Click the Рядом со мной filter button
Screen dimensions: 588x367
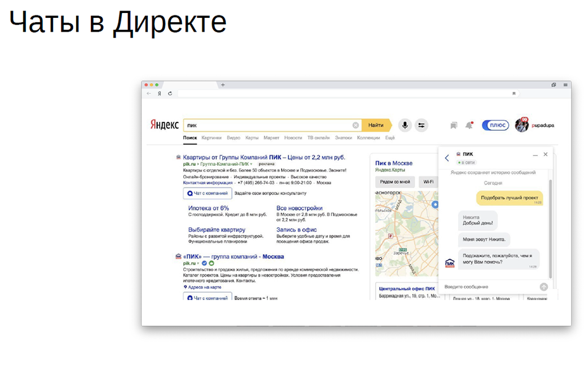395,182
